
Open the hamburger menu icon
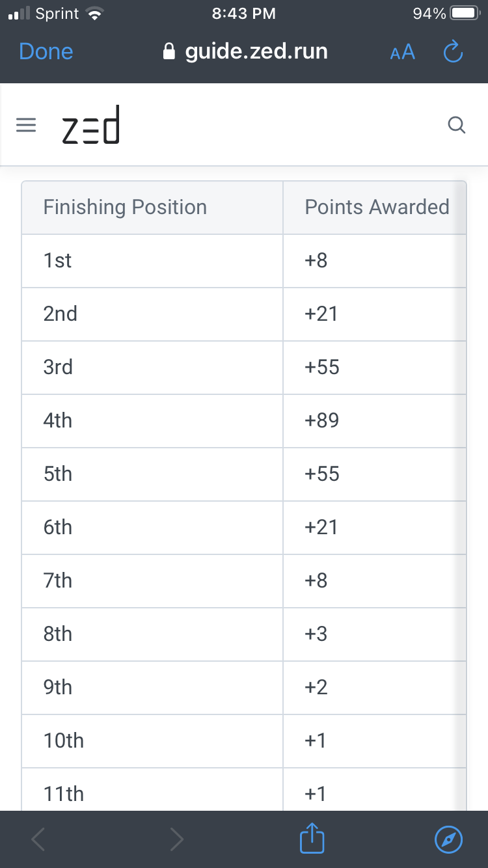point(26,126)
